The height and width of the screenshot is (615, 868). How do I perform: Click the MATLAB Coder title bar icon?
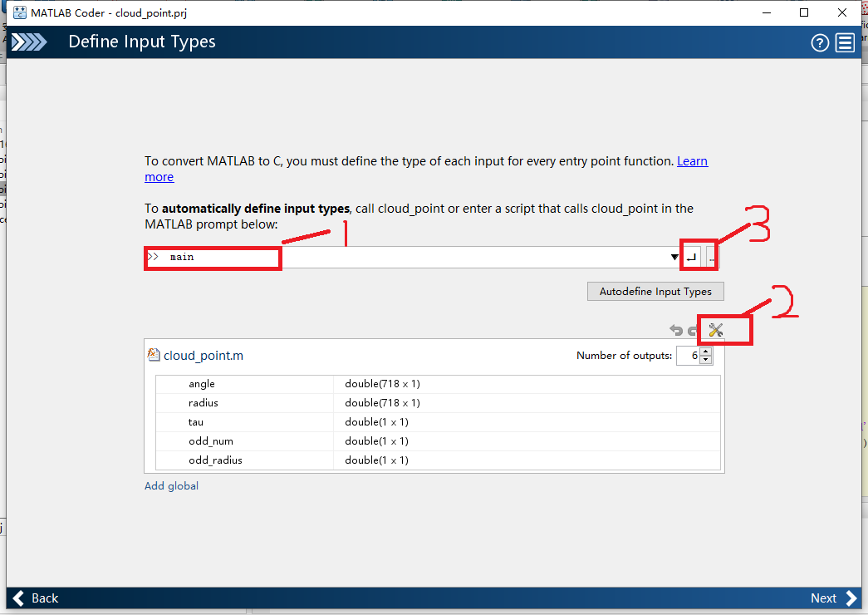(x=19, y=12)
